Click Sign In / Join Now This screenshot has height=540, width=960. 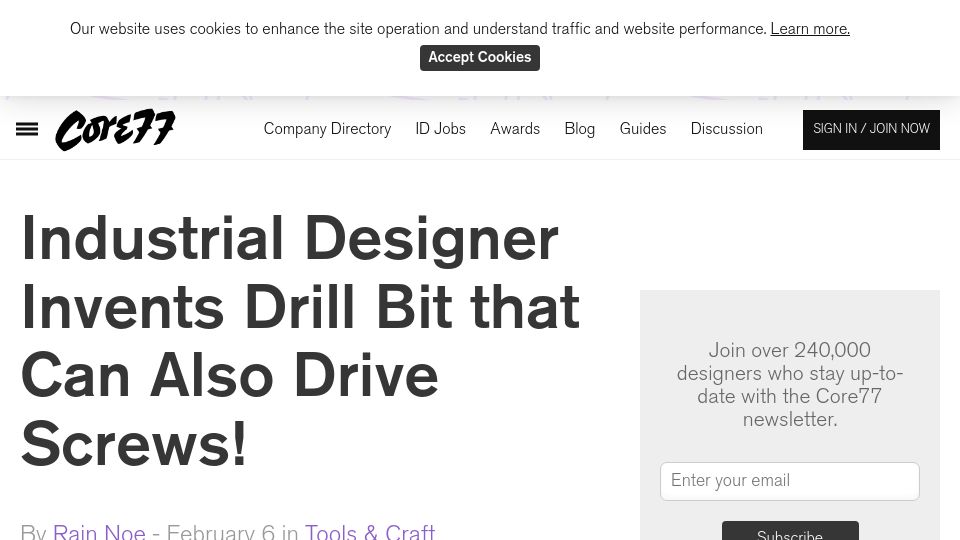[871, 130]
